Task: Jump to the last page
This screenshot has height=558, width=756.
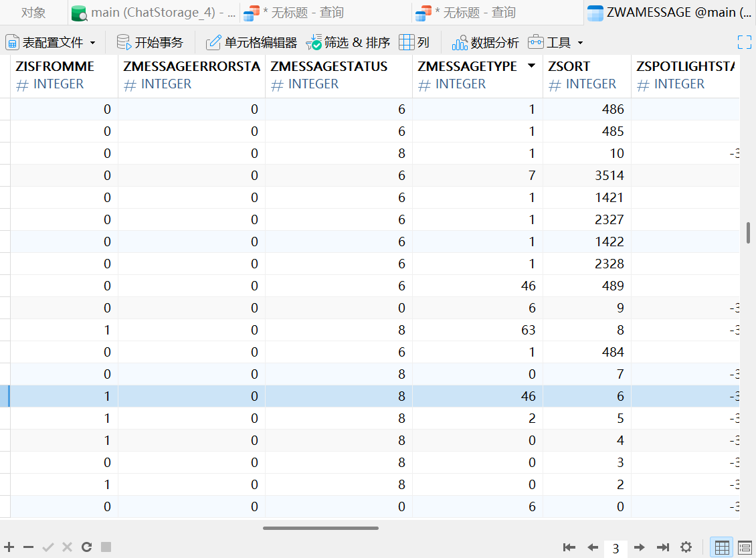Action: 663,547
